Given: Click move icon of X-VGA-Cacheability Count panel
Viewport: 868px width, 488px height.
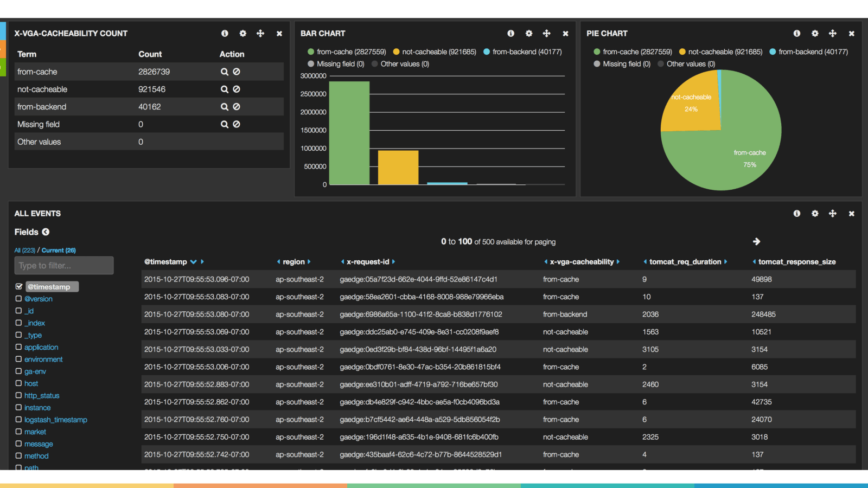Looking at the screenshot, I should [x=260, y=34].
